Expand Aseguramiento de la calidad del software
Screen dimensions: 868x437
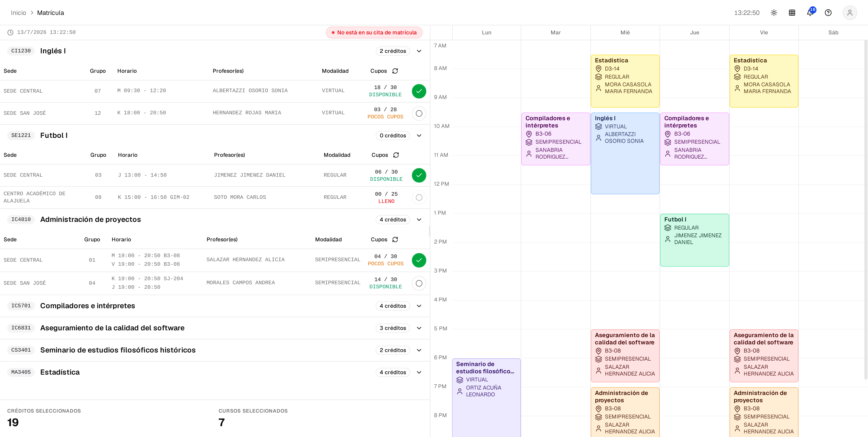coord(419,328)
